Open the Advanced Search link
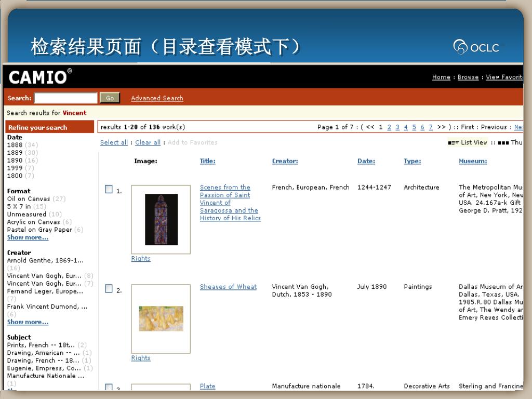532x399 pixels. [x=157, y=98]
